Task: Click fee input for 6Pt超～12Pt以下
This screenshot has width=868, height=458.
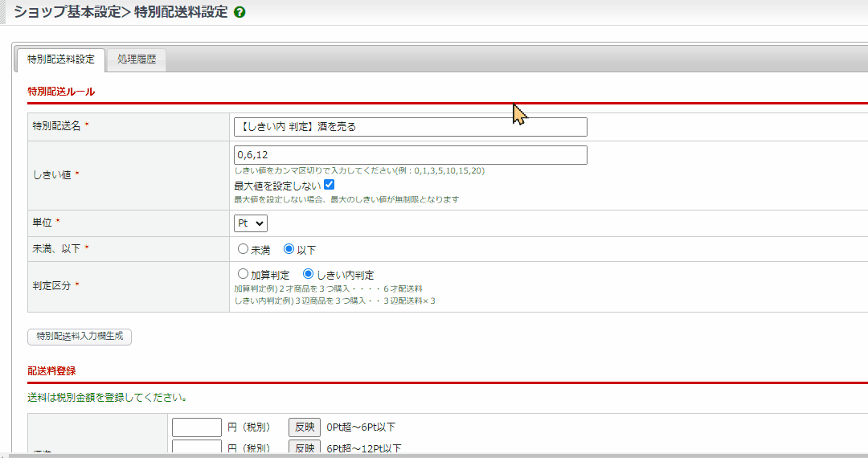Action: 196,448
